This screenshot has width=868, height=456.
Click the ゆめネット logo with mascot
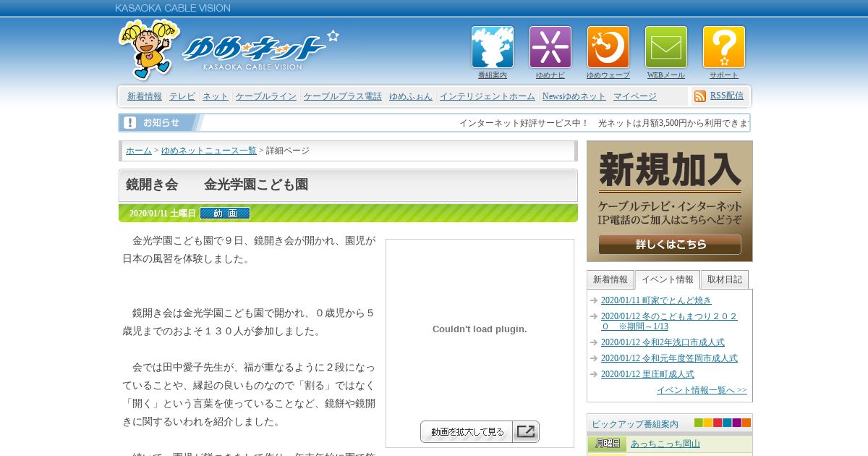click(x=228, y=49)
